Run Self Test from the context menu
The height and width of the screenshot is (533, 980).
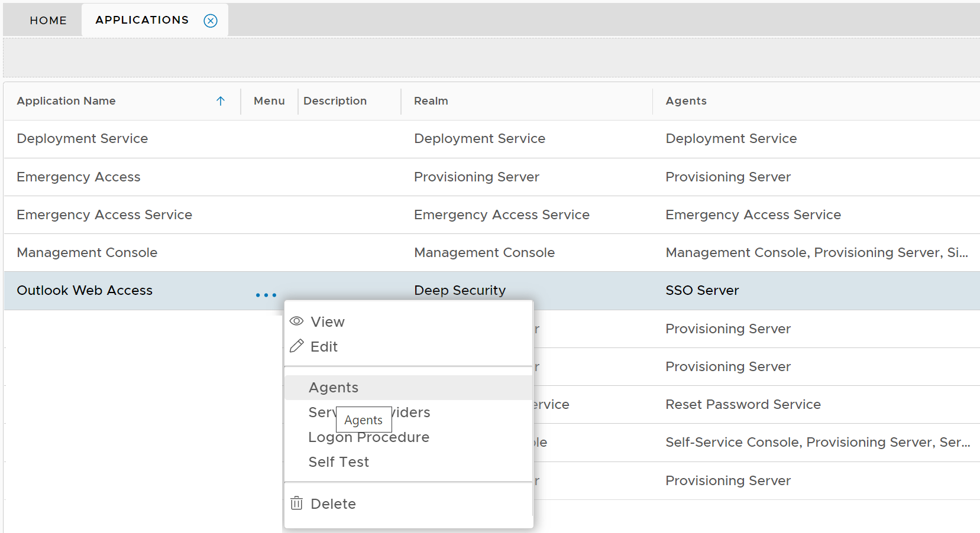(338, 461)
